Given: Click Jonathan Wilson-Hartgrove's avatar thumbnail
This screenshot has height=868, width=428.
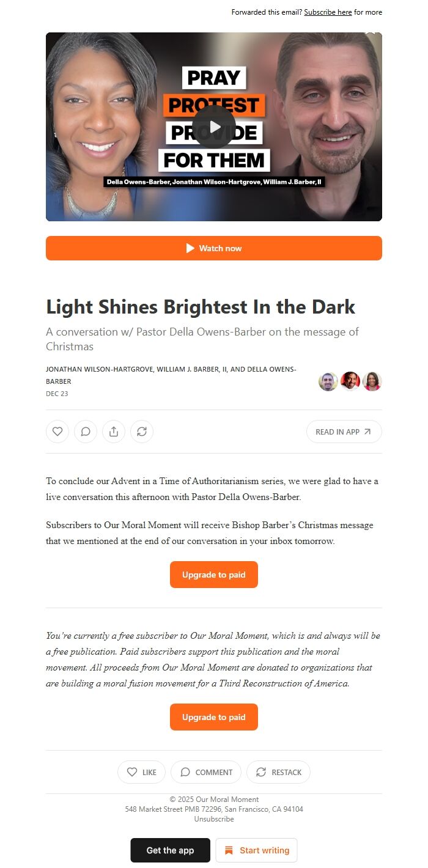Looking at the screenshot, I should (328, 381).
